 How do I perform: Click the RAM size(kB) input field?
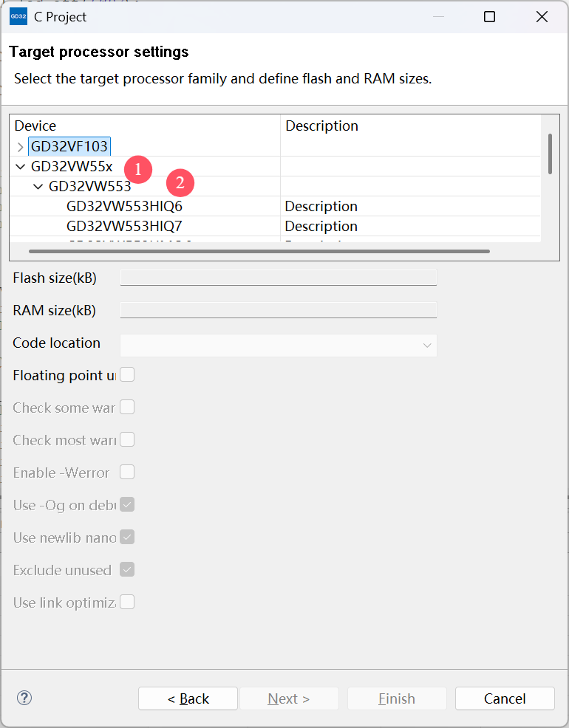(x=279, y=310)
